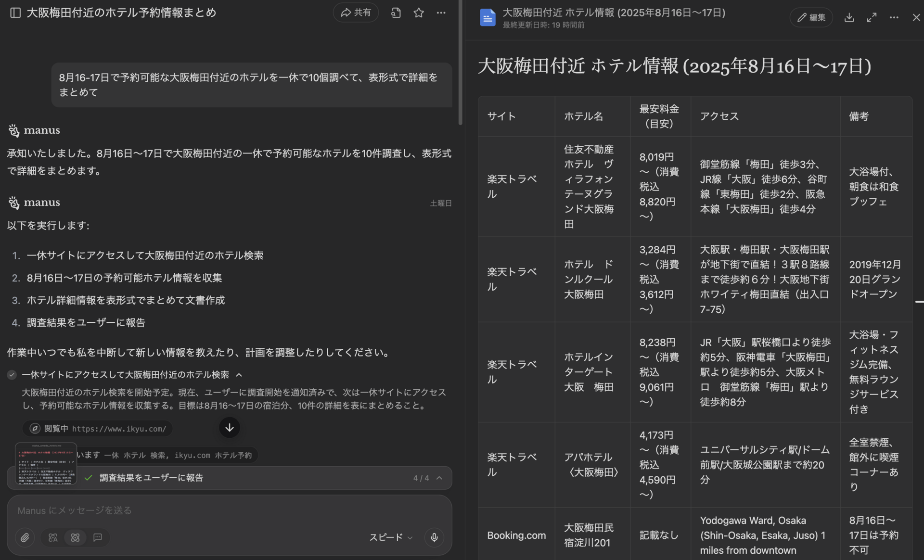Screen dimensions: 924x560
Task: Download the hotel document
Action: coord(849,17)
